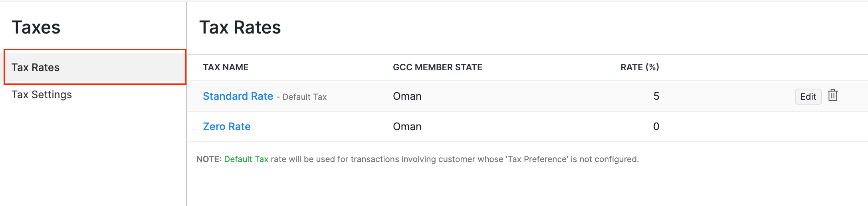Click the gray Default Tax label beside Standard Rate
The width and height of the screenshot is (868, 206).
pyautogui.click(x=305, y=97)
